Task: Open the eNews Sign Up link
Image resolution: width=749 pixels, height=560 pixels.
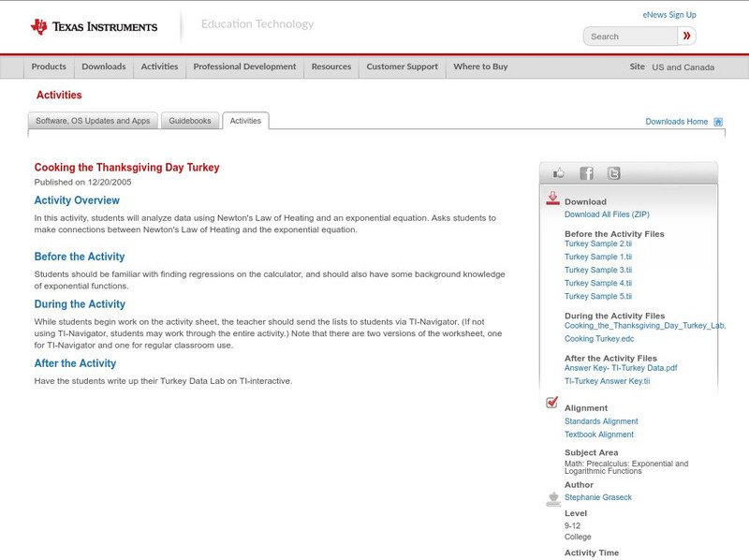Action: click(669, 15)
